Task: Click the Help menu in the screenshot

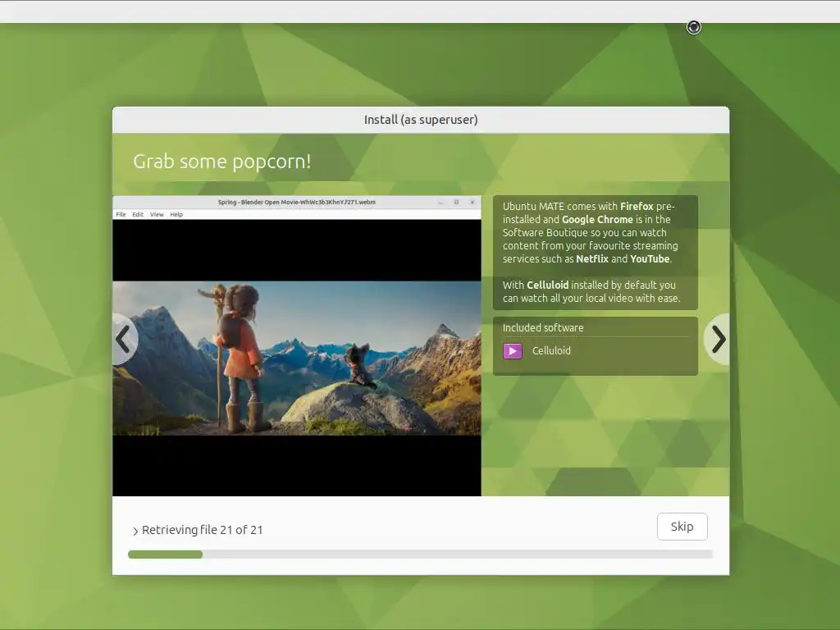Action: click(x=176, y=214)
